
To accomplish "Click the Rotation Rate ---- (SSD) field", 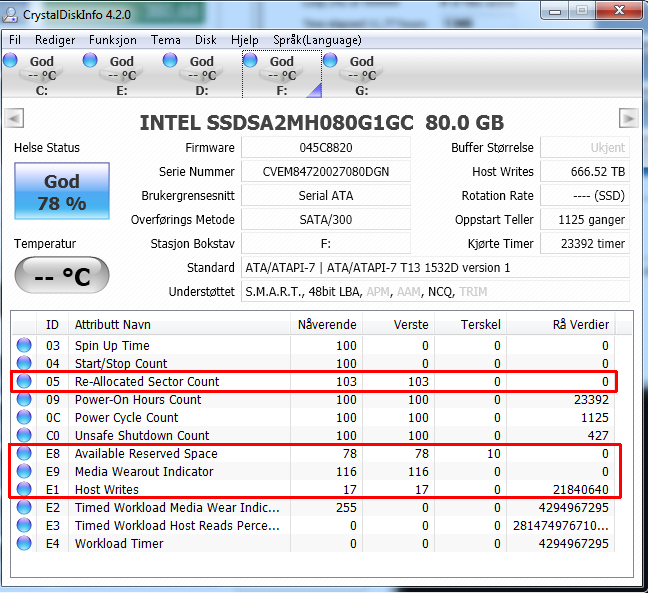I will tap(585, 195).
